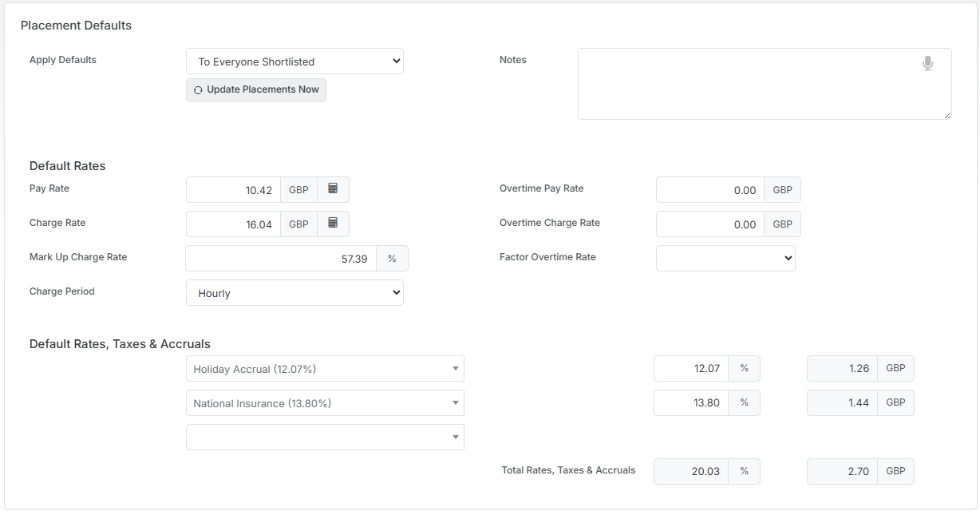Open the Holiday Accrual (12.07%) dropdown
The height and width of the screenshot is (511, 980).
325,369
